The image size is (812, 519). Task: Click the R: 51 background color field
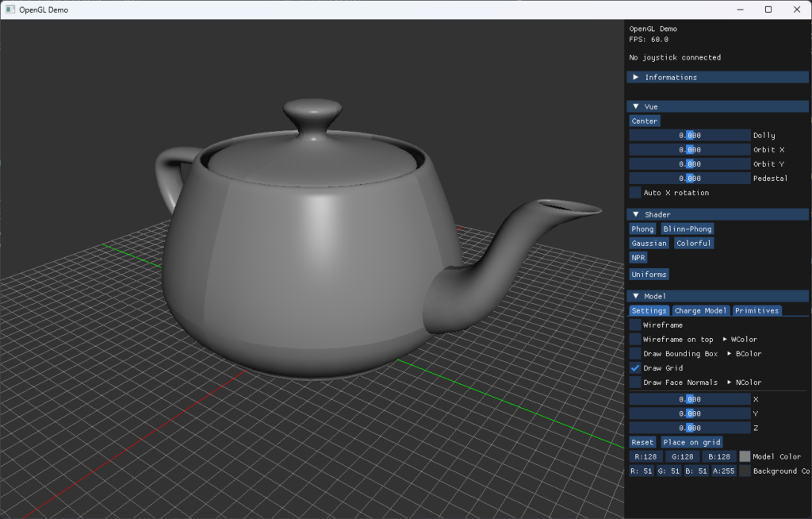pos(641,471)
